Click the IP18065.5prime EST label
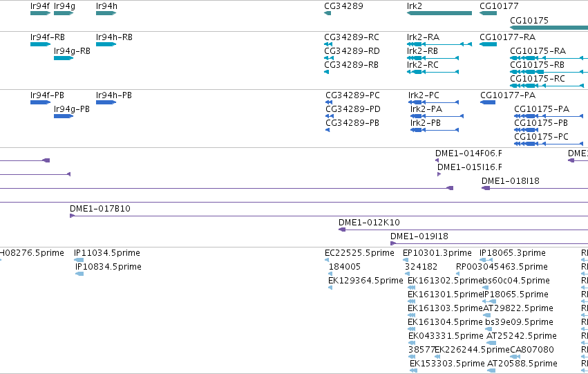This screenshot has width=588, height=374. [x=515, y=295]
